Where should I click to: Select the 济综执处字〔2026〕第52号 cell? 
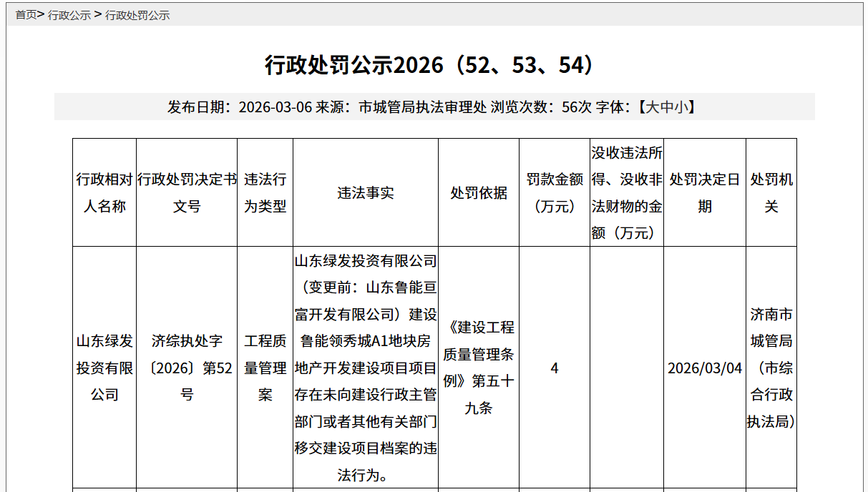(187, 368)
